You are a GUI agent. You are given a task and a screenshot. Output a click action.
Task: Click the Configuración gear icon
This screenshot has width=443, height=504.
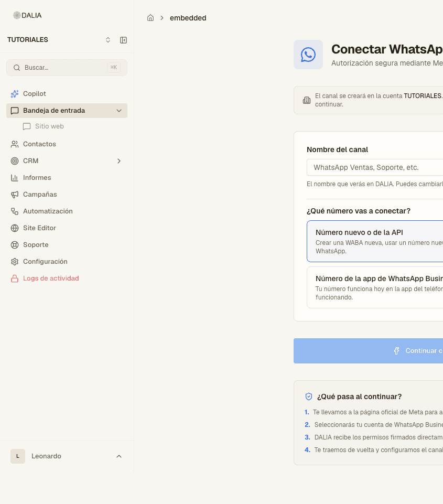point(15,262)
